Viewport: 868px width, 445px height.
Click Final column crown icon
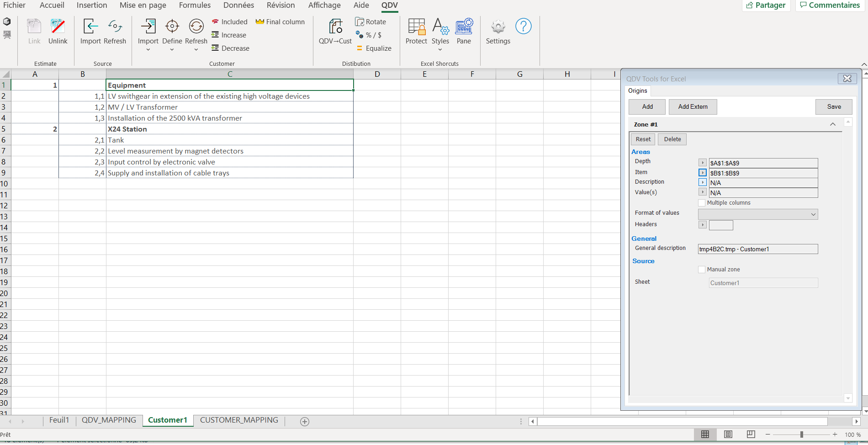[x=260, y=21]
